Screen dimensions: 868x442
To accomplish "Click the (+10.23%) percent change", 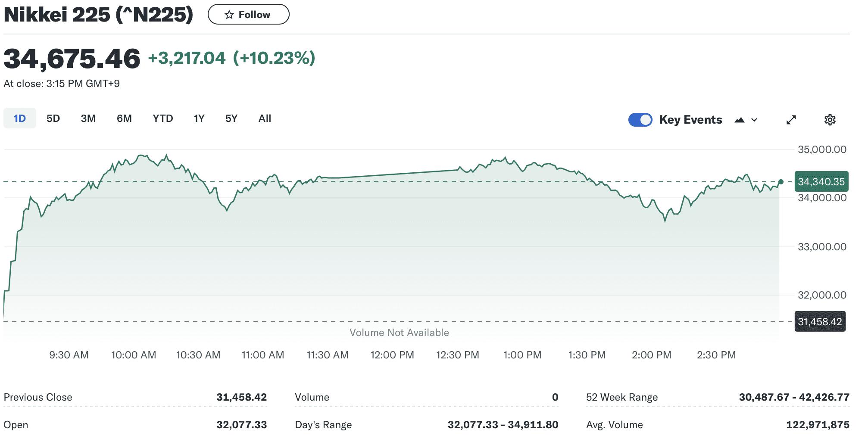I will click(x=274, y=58).
